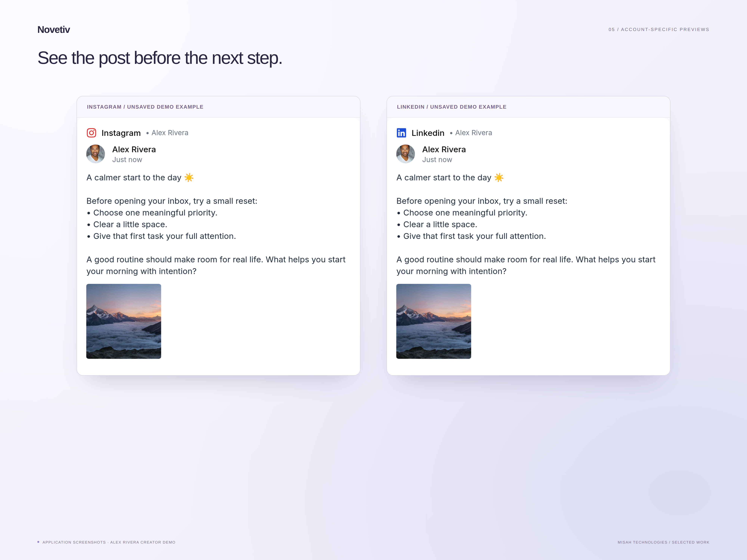747x560 pixels.
Task: Click 'Just now' timestamp in Instagram card
Action: point(127,160)
